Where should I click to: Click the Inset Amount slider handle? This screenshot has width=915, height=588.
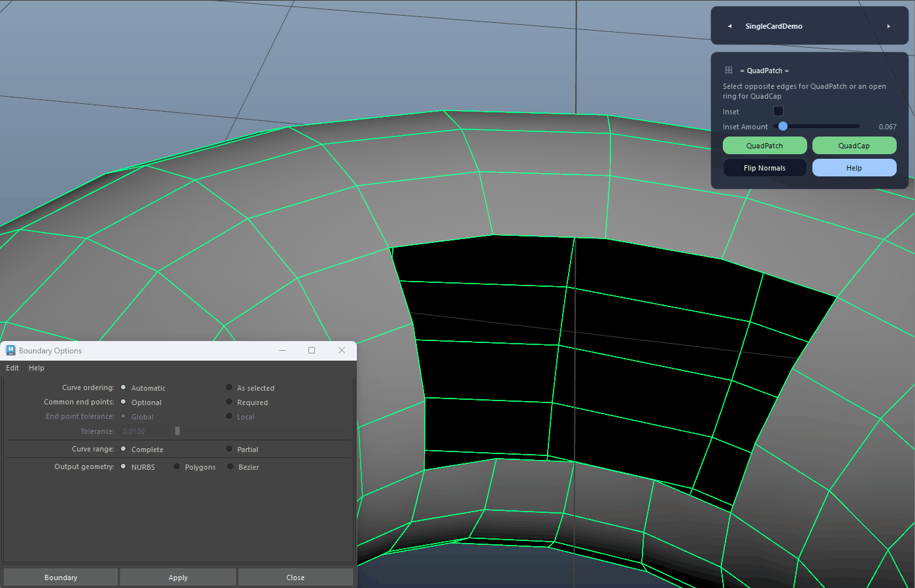(x=783, y=126)
